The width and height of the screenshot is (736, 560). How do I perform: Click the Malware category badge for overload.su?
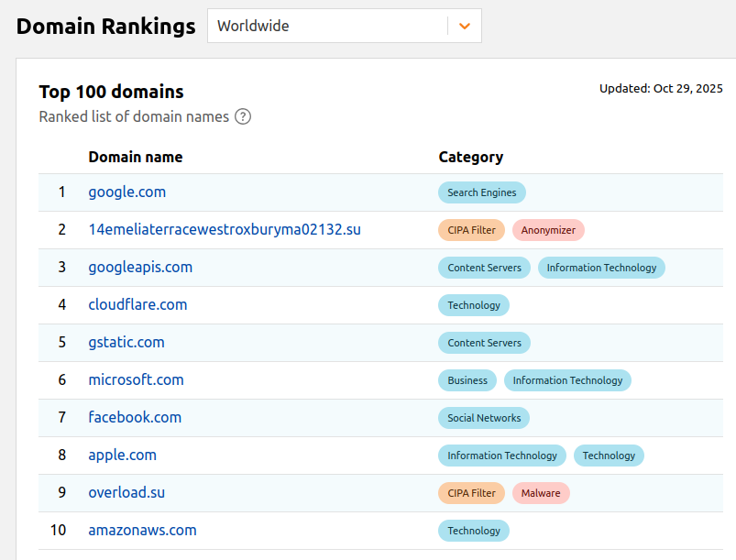tap(541, 493)
